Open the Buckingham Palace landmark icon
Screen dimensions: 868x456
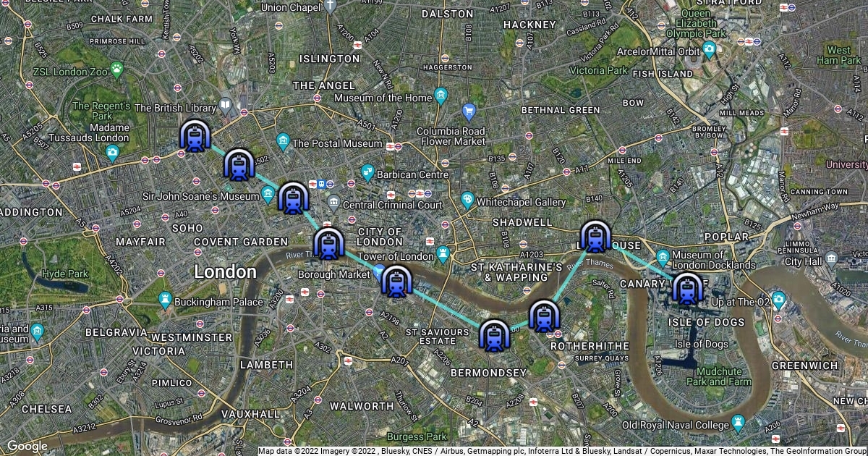(166, 299)
